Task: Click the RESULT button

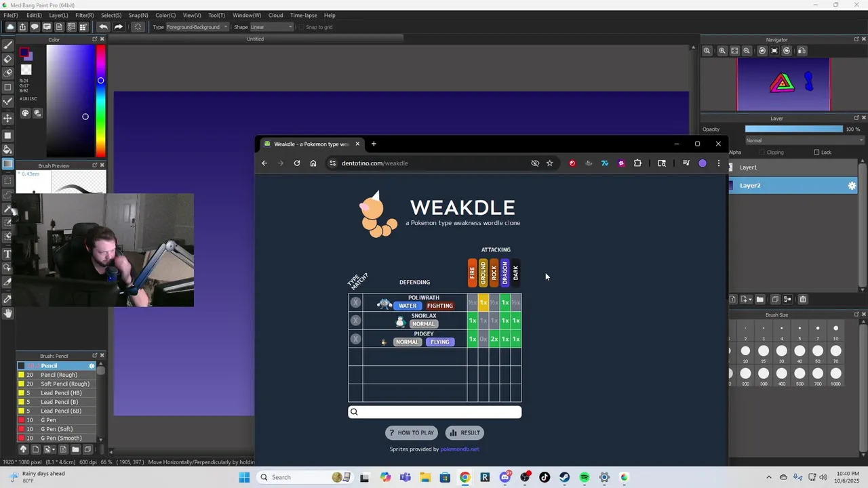Action: coord(465,432)
